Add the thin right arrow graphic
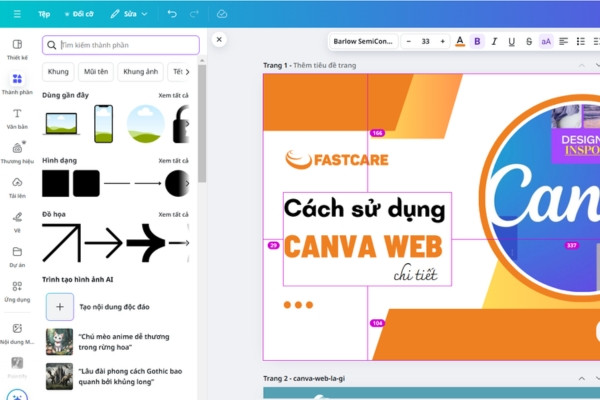 click(x=103, y=243)
